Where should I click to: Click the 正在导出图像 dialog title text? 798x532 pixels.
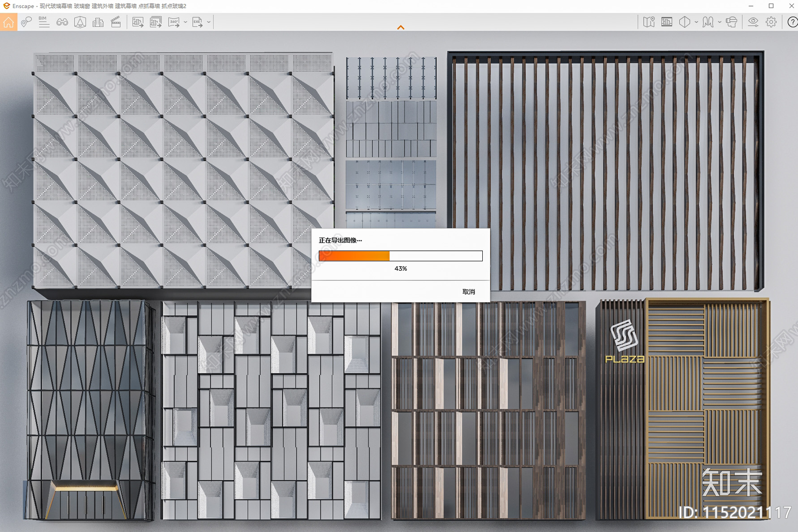[340, 240]
